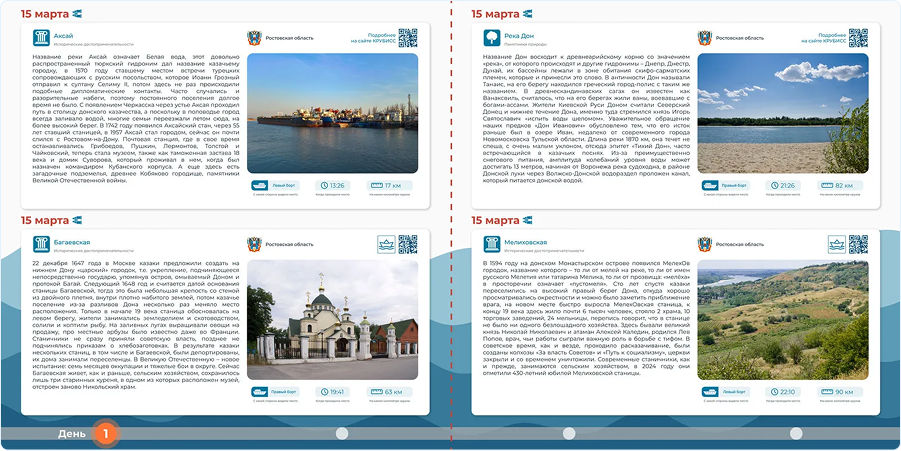Follow 'Подробнее на сайте КРУБИСС' on the Река Дон card
This screenshot has width=901, height=451.
[x=823, y=38]
